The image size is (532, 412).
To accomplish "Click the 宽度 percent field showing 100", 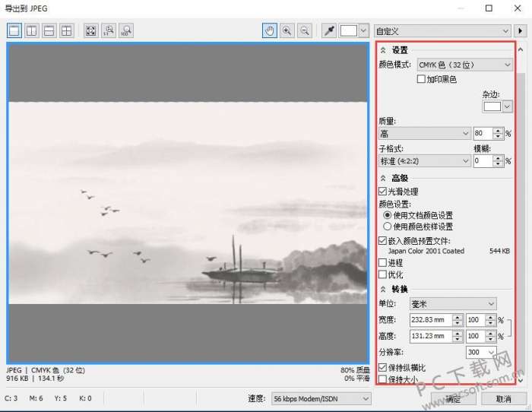I will (x=475, y=320).
